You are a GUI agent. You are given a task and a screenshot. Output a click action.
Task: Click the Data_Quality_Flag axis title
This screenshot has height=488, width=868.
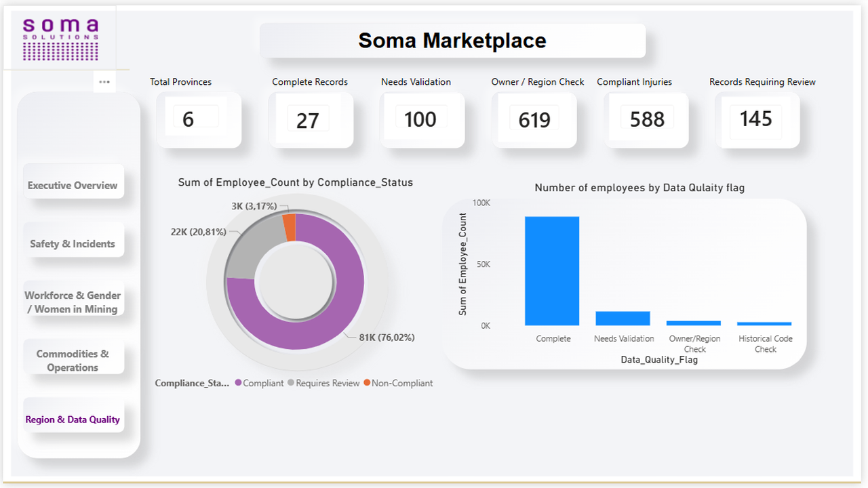tap(659, 360)
